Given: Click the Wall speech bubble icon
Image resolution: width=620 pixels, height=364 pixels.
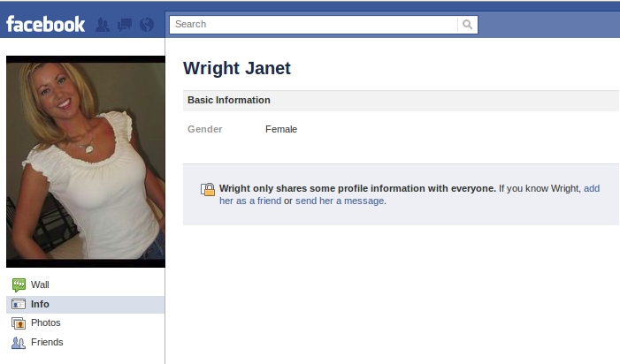Looking at the screenshot, I should [x=19, y=284].
